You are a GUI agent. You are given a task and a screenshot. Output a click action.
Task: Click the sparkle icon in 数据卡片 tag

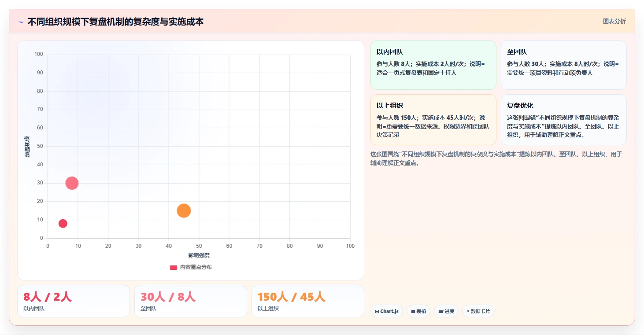[x=468, y=311]
